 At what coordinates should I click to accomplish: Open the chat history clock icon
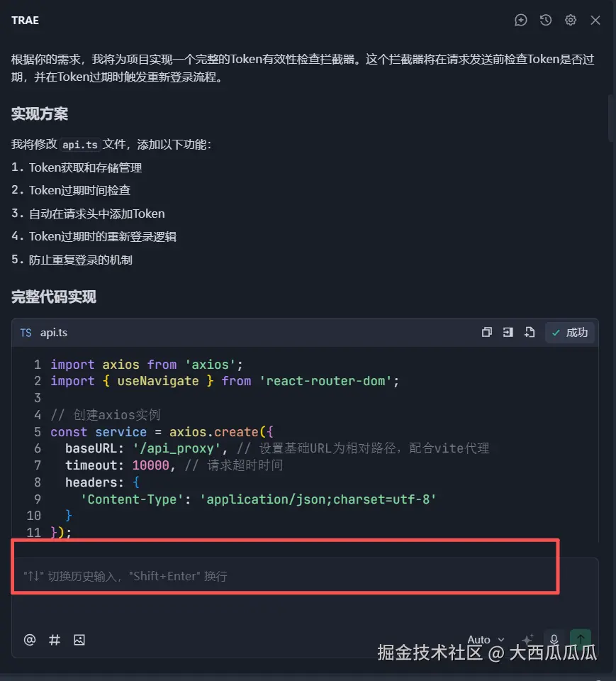tap(546, 20)
